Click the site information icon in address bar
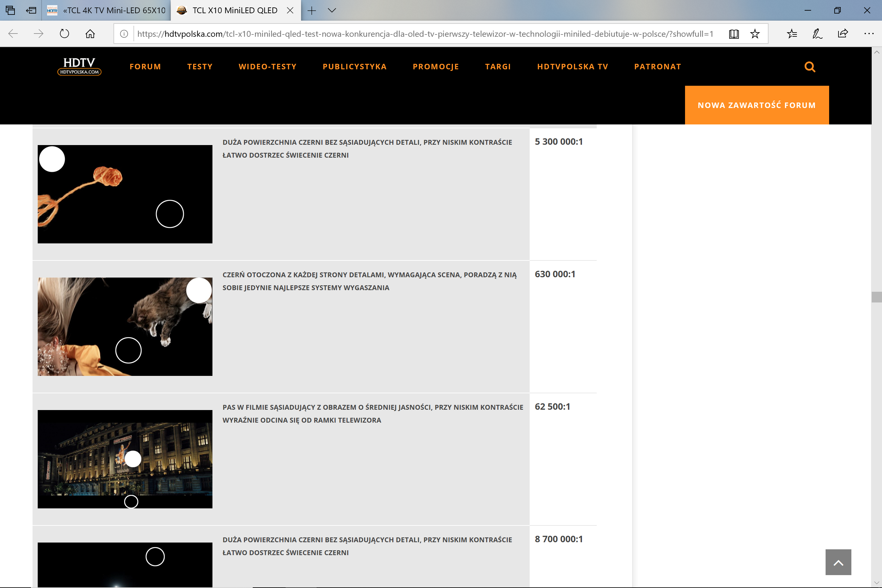This screenshot has height=588, width=882. click(124, 34)
